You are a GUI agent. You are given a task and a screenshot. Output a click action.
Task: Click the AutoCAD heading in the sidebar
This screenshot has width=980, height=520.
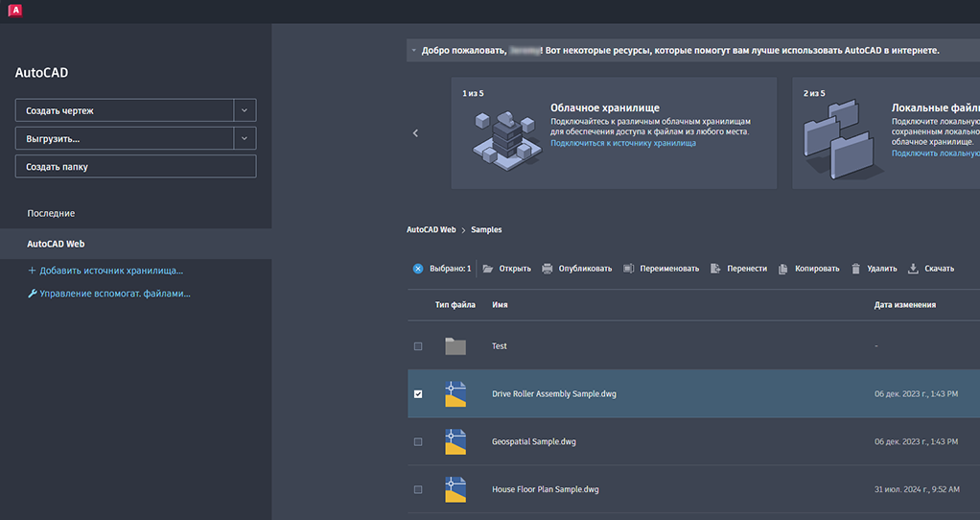tap(41, 73)
